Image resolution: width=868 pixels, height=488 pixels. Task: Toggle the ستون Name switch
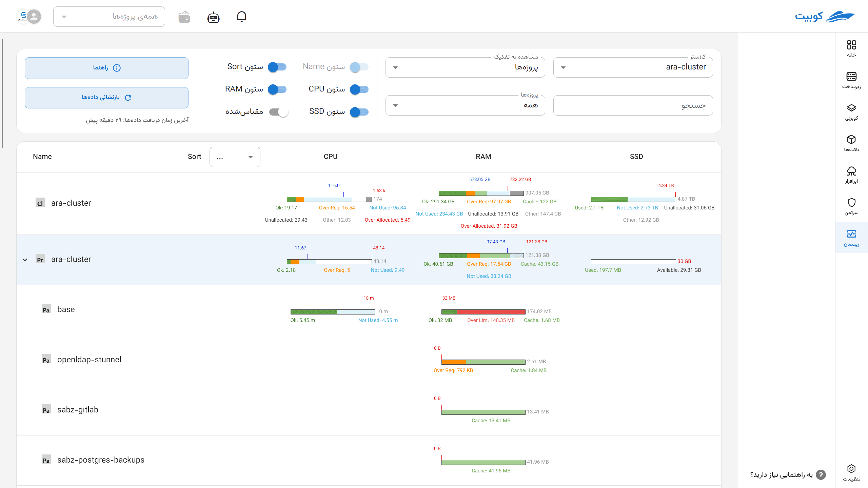click(x=359, y=67)
